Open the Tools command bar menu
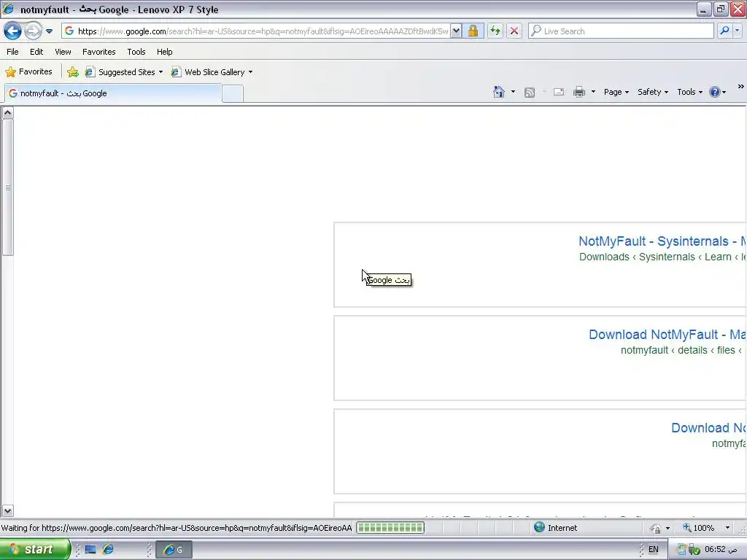The height and width of the screenshot is (560, 747). click(x=689, y=92)
